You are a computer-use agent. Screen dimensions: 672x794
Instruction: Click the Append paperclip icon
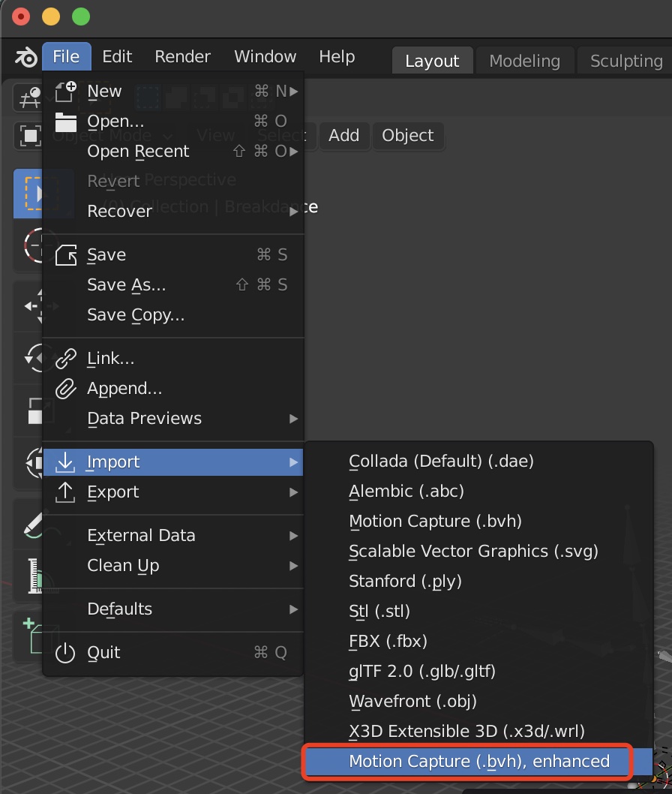[66, 389]
